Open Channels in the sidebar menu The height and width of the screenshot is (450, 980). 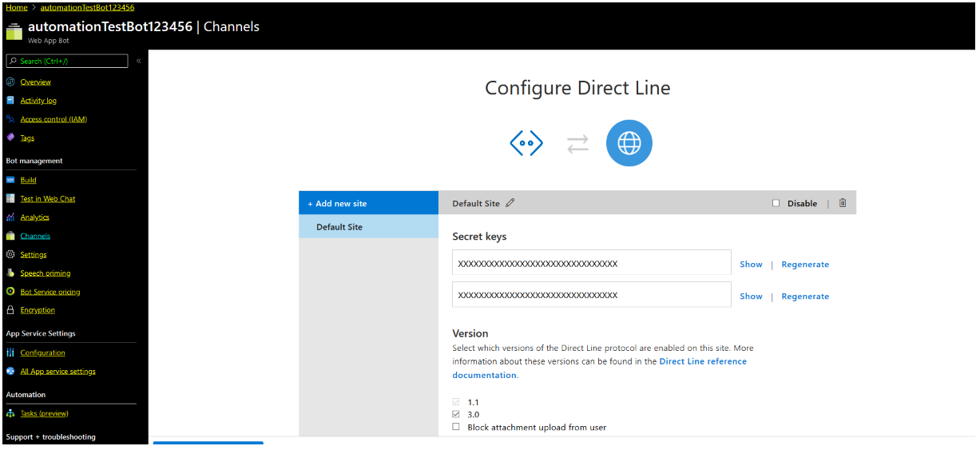(35, 236)
